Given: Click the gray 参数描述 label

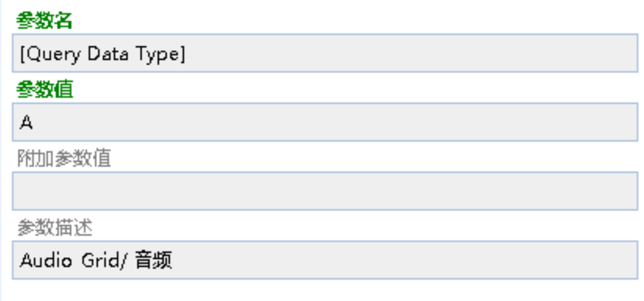Looking at the screenshot, I should click(55, 228).
